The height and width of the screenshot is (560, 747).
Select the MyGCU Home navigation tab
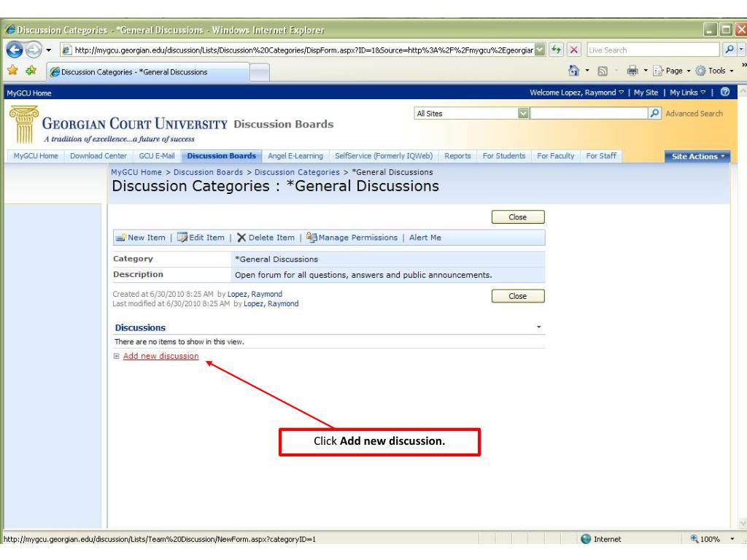[x=36, y=156]
